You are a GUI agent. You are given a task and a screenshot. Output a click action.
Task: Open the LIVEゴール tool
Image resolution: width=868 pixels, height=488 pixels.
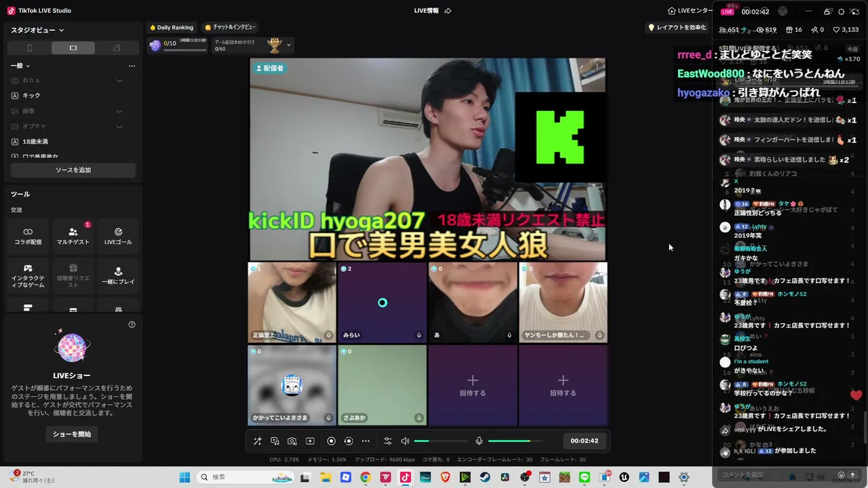(x=118, y=236)
